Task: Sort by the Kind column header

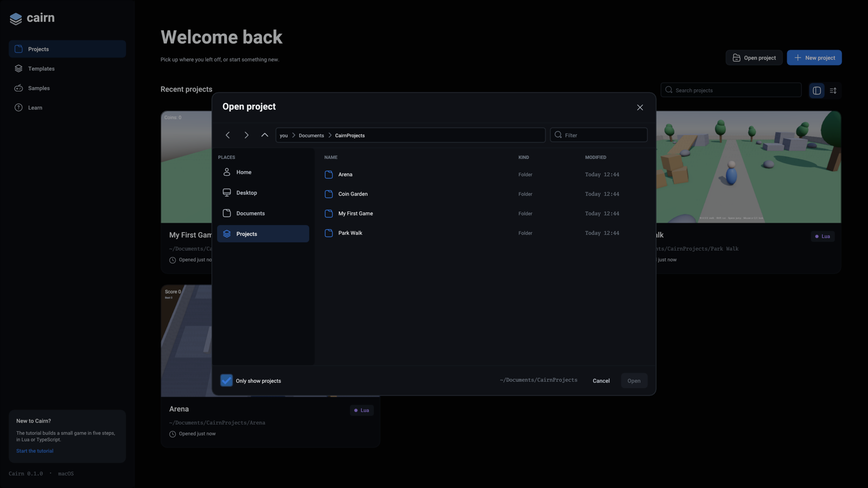Action: (524, 158)
